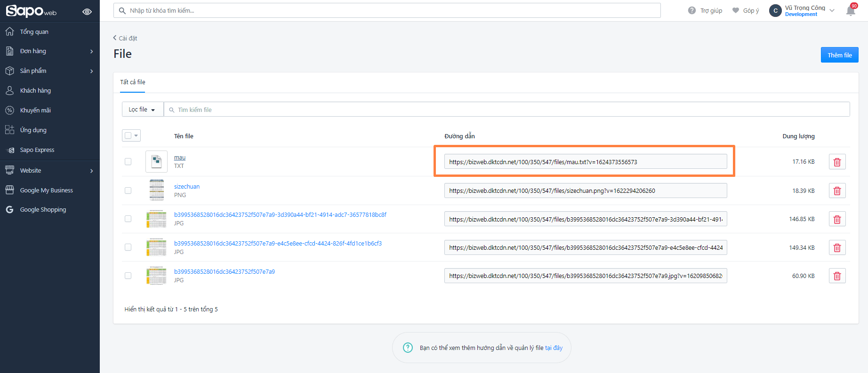
Task: Click the Google Shopping G icon
Action: point(9,210)
